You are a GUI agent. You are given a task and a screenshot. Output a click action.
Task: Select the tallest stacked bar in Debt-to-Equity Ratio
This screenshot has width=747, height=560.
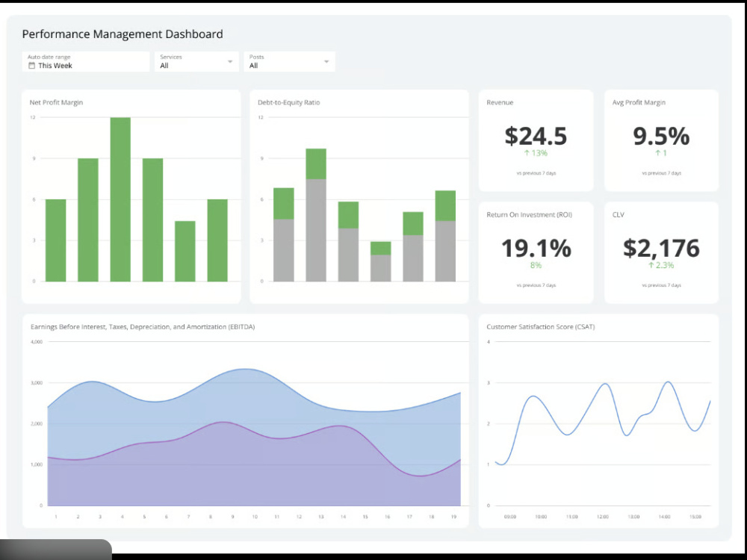tap(316, 215)
